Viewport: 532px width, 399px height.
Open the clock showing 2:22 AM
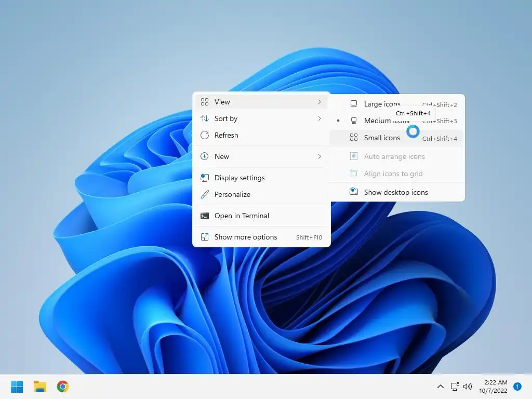click(x=494, y=387)
